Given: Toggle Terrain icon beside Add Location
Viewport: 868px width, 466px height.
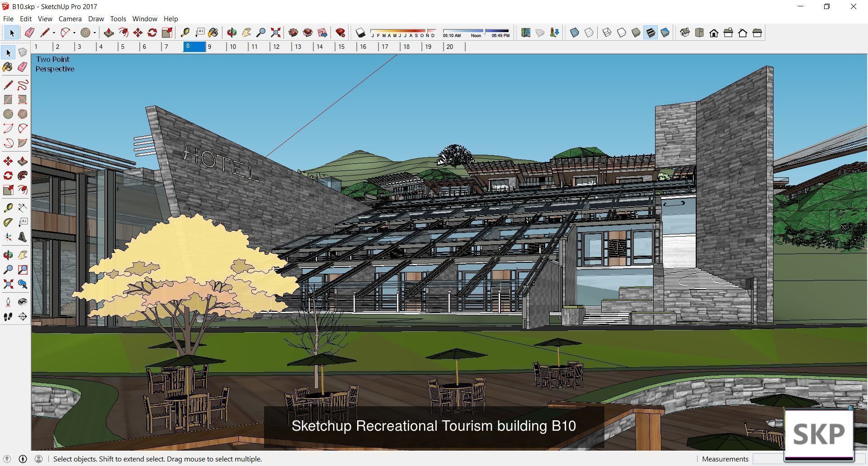Looking at the screenshot, I should (x=540, y=33).
